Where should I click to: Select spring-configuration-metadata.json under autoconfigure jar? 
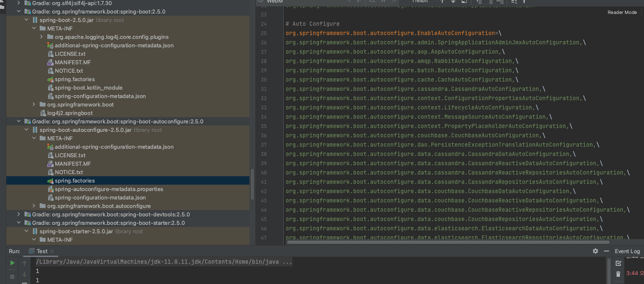pos(100,197)
